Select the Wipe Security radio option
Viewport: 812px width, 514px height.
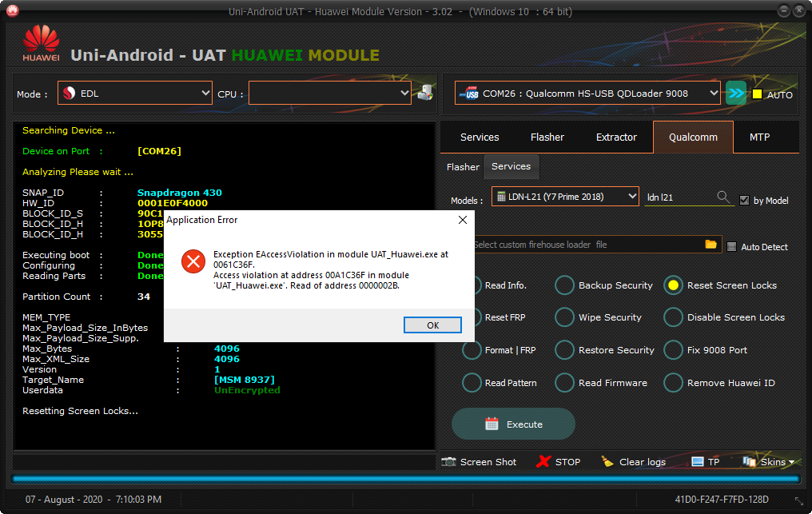pos(564,317)
